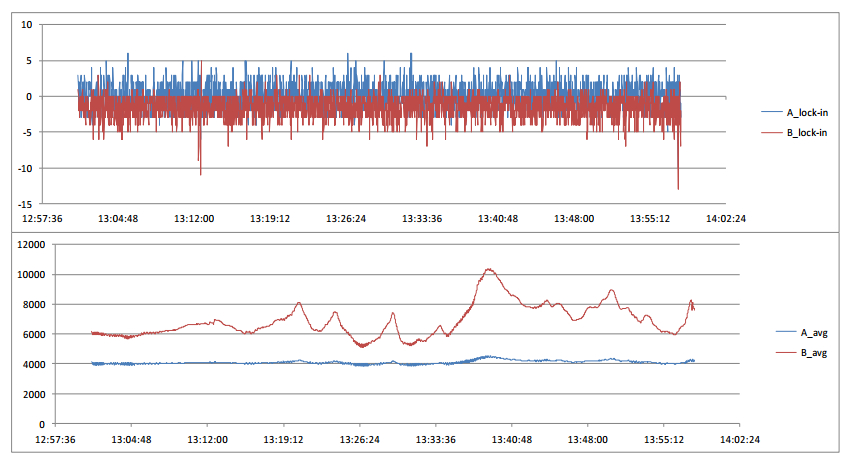Click the 0 label on bottom chart y-axis

pos(40,425)
